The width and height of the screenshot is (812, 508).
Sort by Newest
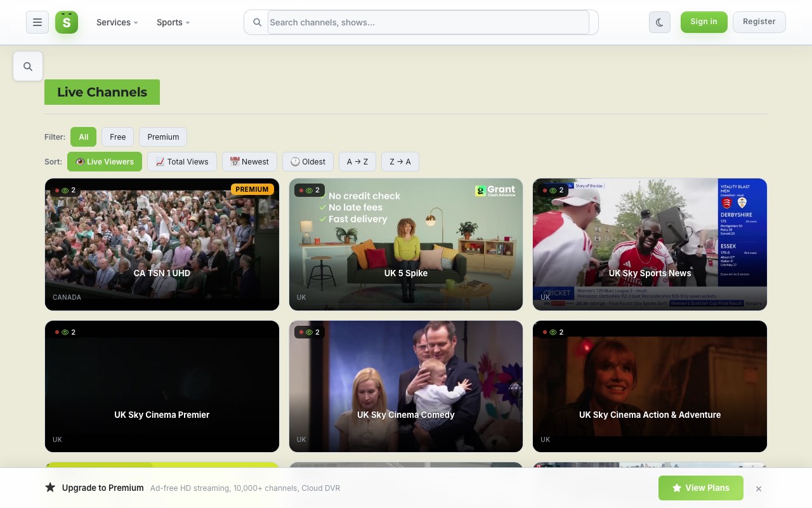click(x=249, y=161)
